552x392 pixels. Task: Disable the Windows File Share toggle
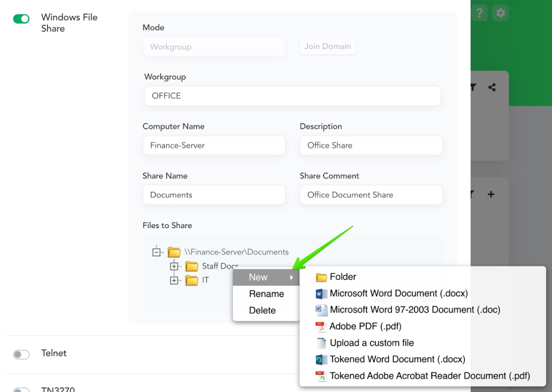click(x=22, y=19)
